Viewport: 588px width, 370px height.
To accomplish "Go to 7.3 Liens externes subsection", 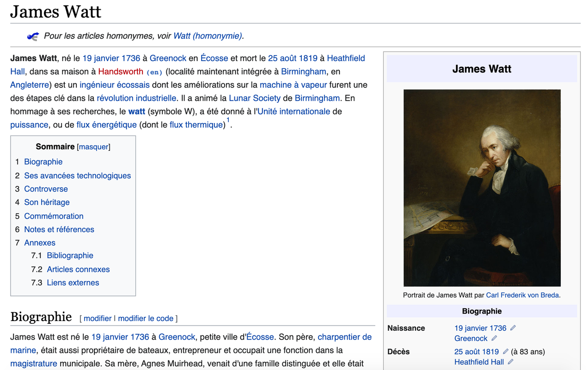I will tap(73, 283).
